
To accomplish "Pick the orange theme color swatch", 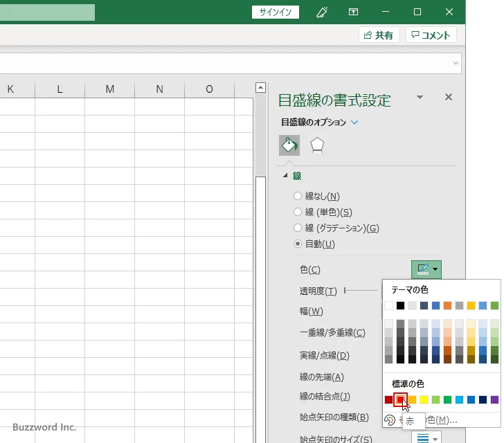I will coord(447,305).
